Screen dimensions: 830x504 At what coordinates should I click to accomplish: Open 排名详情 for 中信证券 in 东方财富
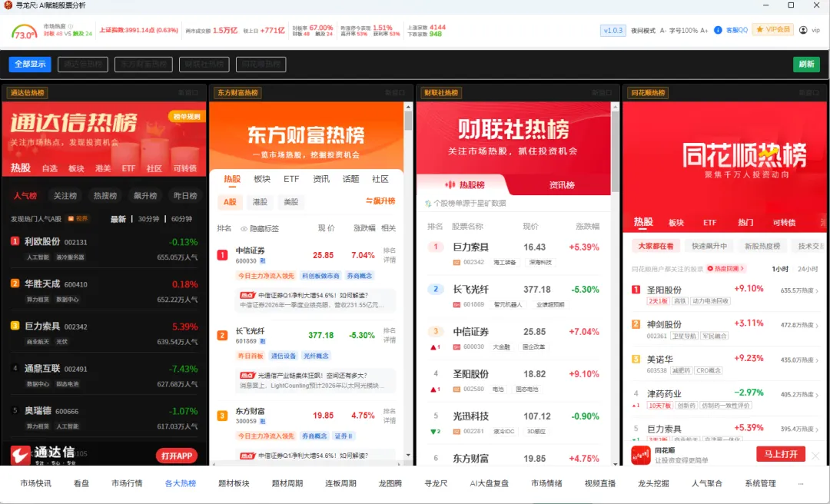[389, 255]
